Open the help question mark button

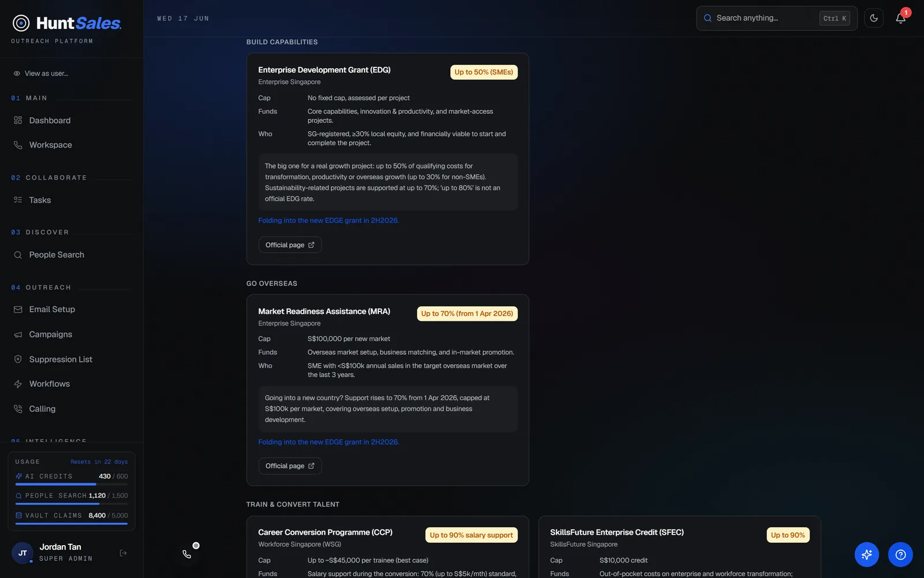click(x=900, y=554)
